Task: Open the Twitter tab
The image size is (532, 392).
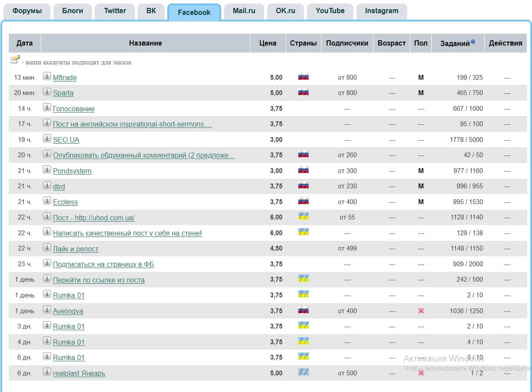Action: [115, 11]
